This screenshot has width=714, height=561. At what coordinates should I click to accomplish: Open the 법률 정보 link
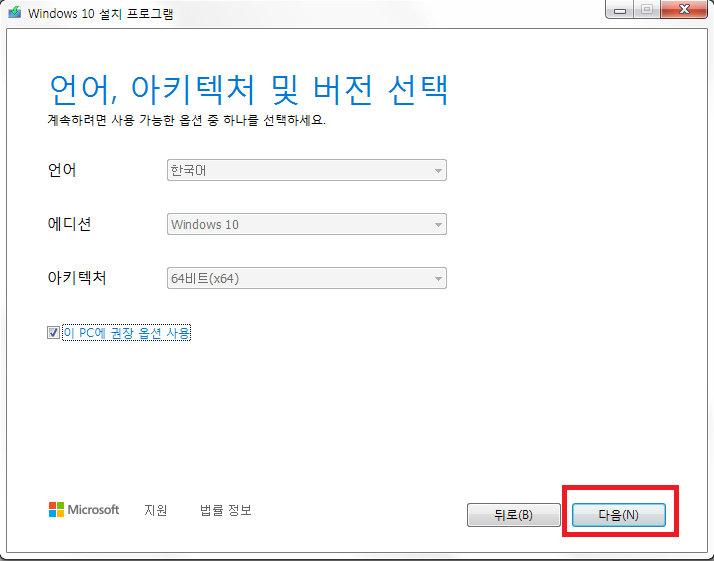tap(225, 510)
